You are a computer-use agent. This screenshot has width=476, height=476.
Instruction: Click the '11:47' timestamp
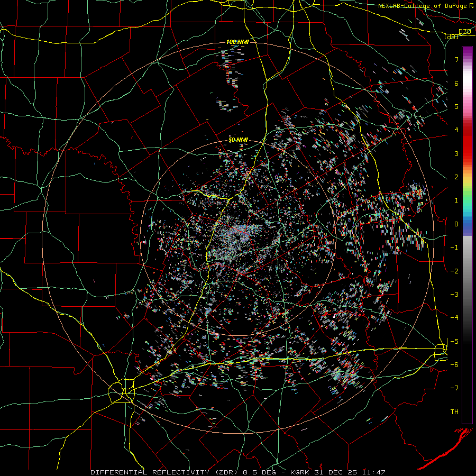[x=374, y=472]
